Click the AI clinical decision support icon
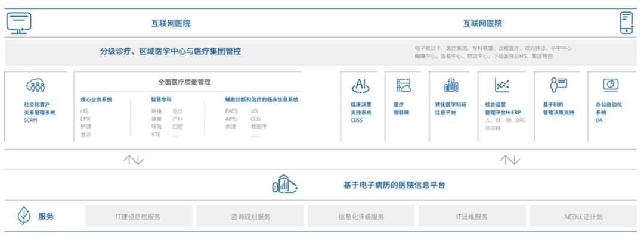644x237 pixels. 361,86
